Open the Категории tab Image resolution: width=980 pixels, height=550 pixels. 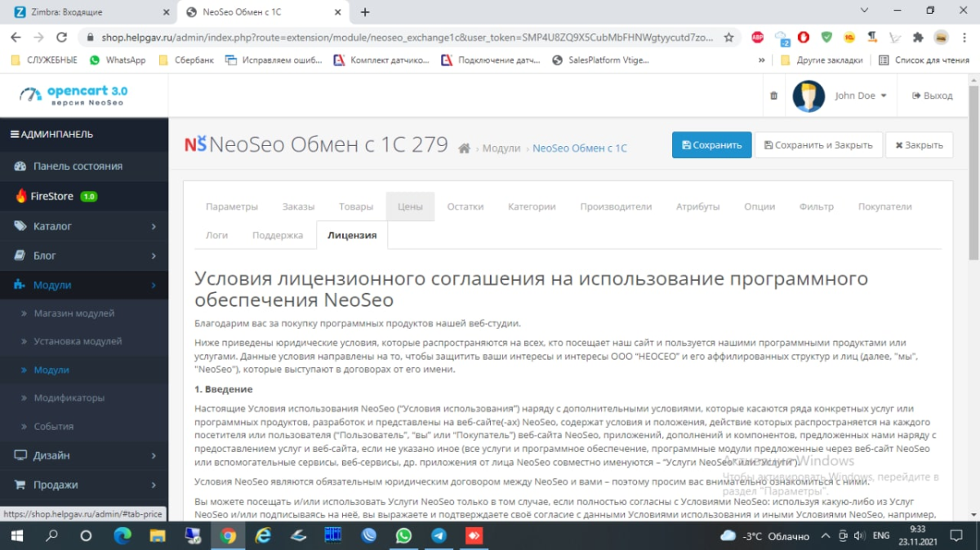(x=532, y=206)
